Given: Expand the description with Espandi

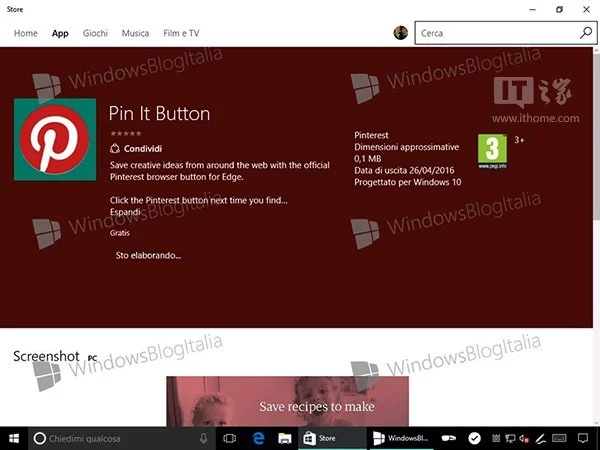Looking at the screenshot, I should [125, 212].
